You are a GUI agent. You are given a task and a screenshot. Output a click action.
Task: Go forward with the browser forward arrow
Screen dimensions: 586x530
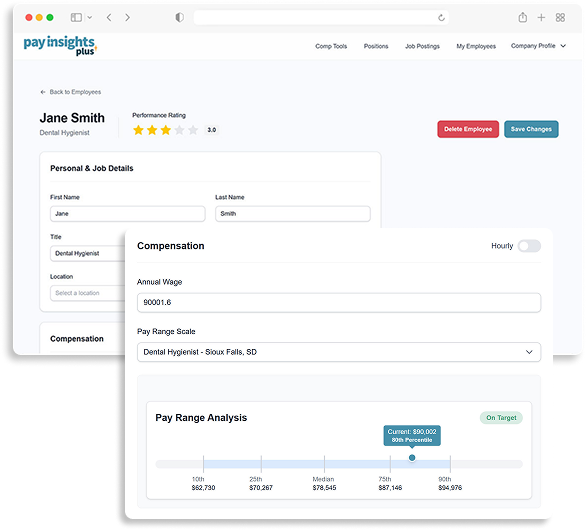pos(127,18)
